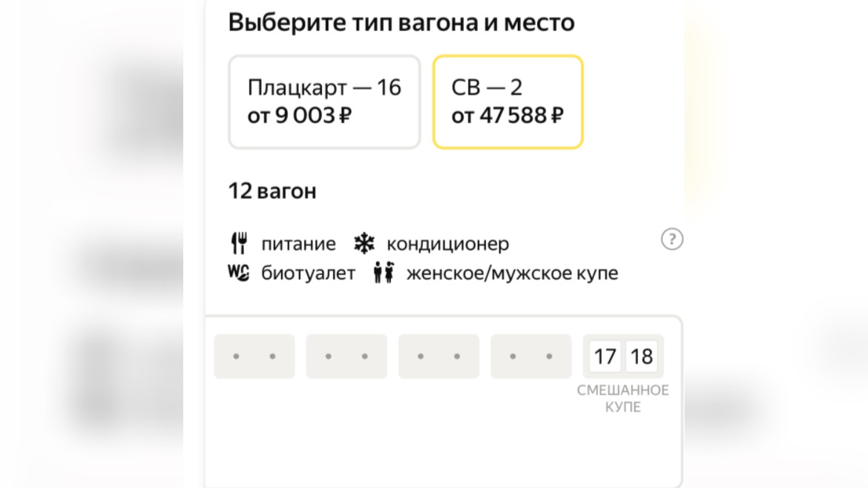Click the от 47 588 ₽ price
868x488 pixels.
click(507, 116)
